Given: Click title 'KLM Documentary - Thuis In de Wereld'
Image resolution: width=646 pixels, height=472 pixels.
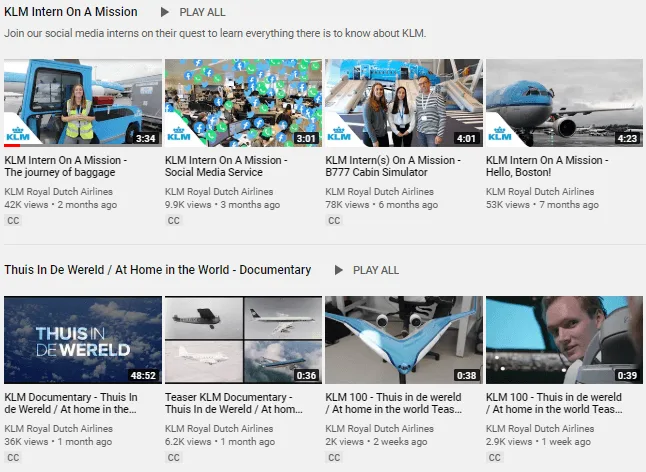Looking at the screenshot, I should [71, 403].
